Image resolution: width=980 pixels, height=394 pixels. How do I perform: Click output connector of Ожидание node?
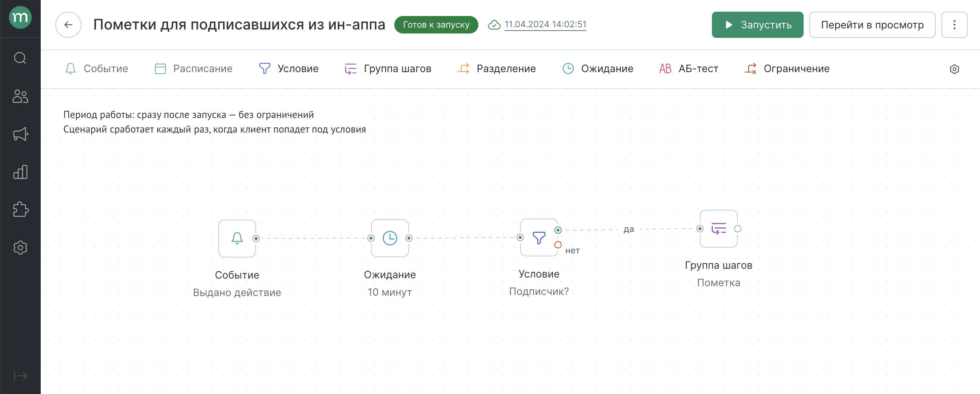[x=409, y=238]
